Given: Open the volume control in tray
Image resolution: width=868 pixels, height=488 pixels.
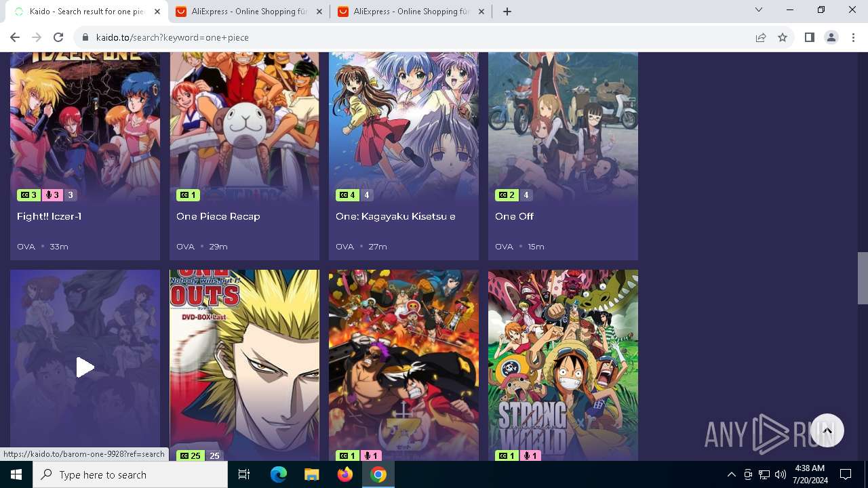Looking at the screenshot, I should (x=781, y=474).
